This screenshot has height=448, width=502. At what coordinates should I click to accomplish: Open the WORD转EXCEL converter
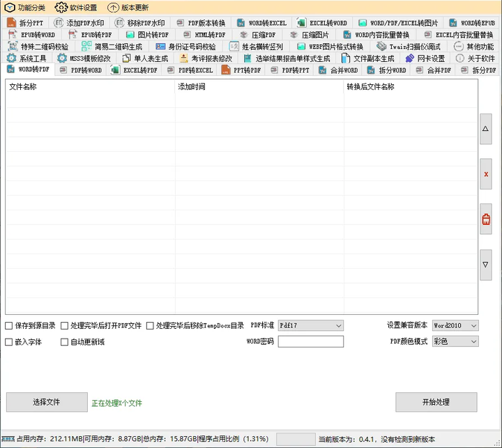tap(261, 23)
